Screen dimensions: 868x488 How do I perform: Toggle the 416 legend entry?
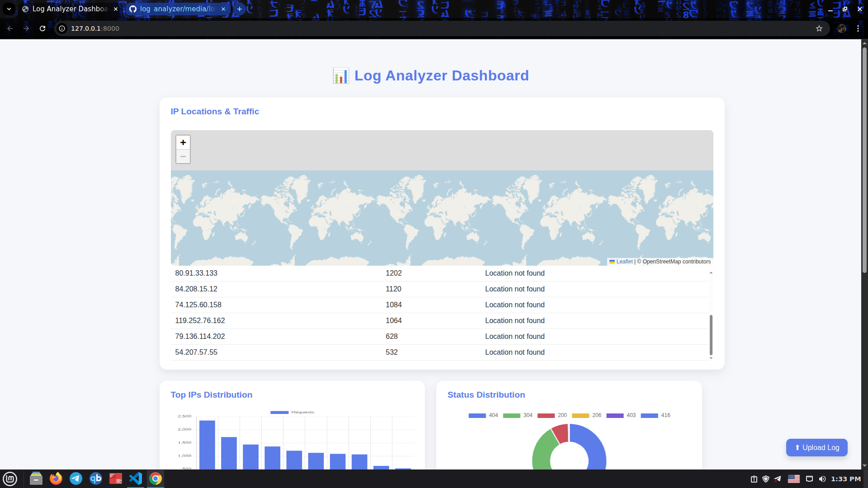pos(656,415)
